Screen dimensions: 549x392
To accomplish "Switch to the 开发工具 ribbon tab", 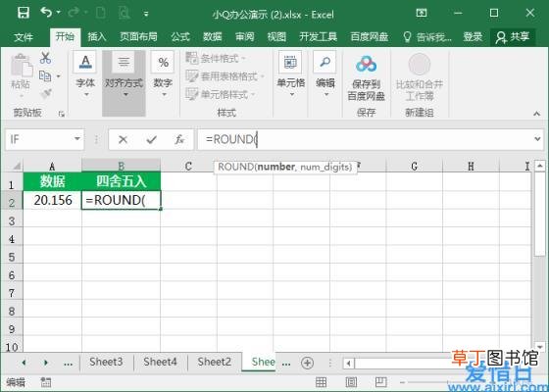I will (318, 37).
